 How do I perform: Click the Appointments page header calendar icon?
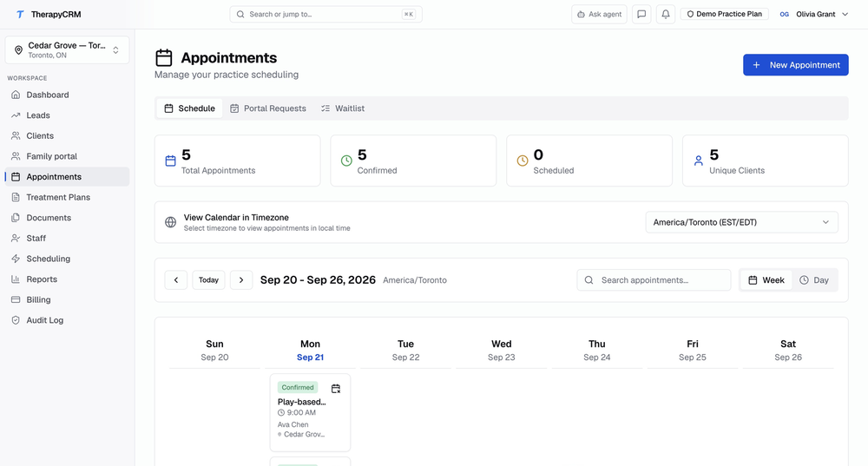[164, 57]
